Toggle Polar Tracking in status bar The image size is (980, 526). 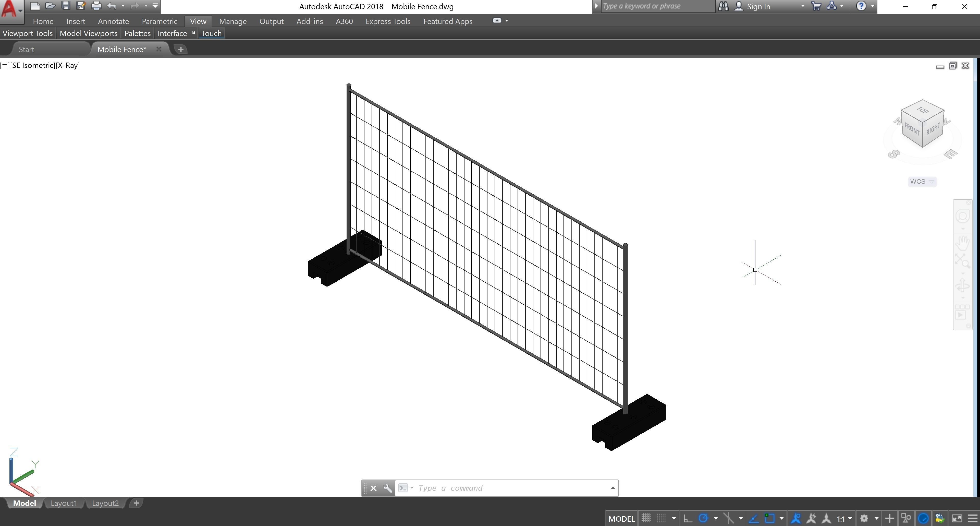[703, 518]
